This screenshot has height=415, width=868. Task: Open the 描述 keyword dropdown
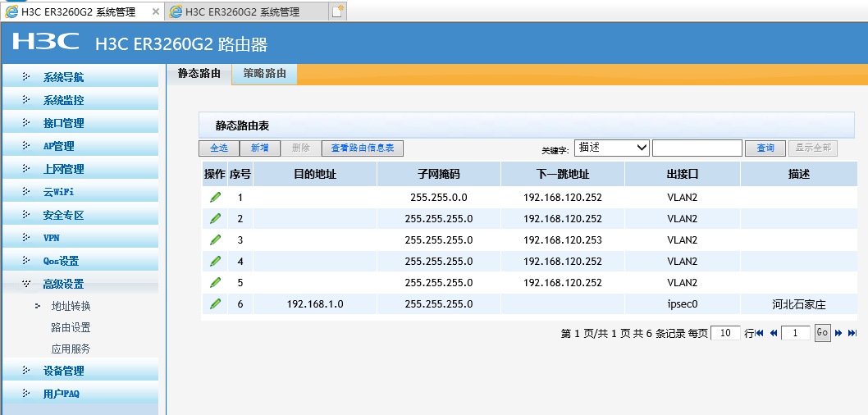pyautogui.click(x=612, y=148)
